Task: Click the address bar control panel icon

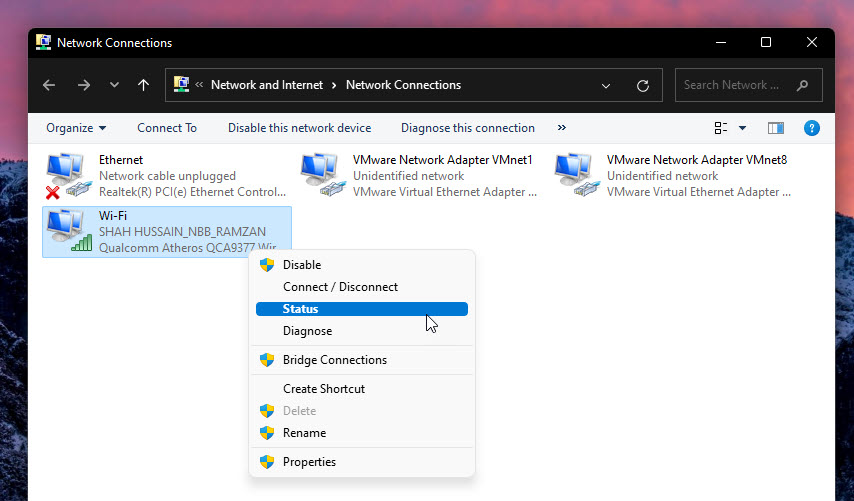Action: (181, 84)
